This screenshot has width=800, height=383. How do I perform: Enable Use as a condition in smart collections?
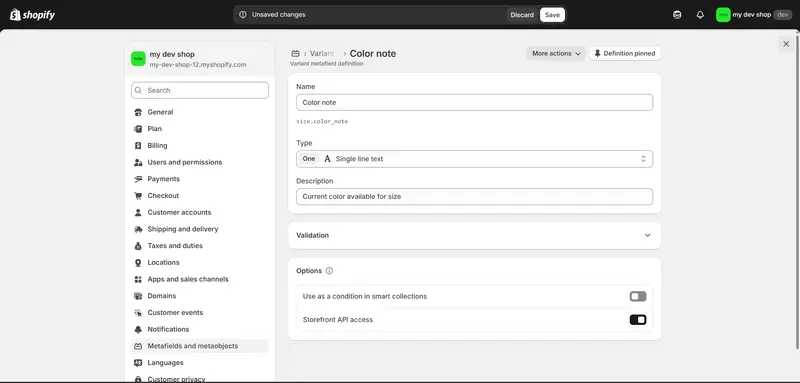[x=638, y=296]
